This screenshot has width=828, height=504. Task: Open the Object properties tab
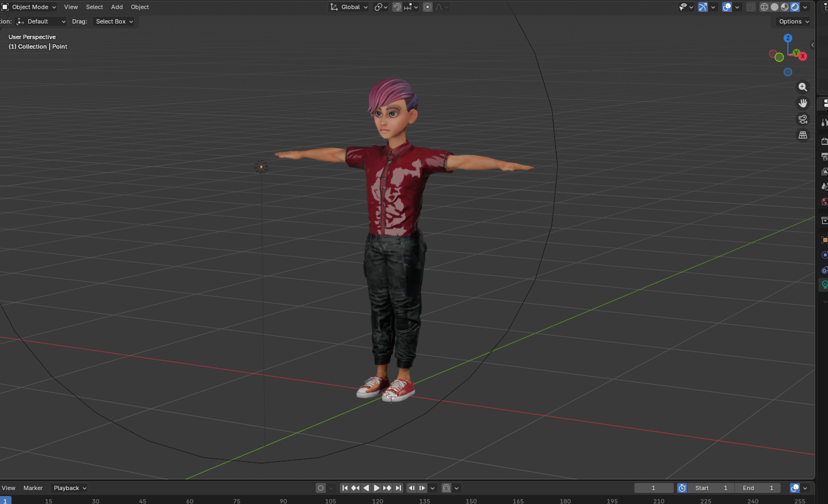point(824,240)
